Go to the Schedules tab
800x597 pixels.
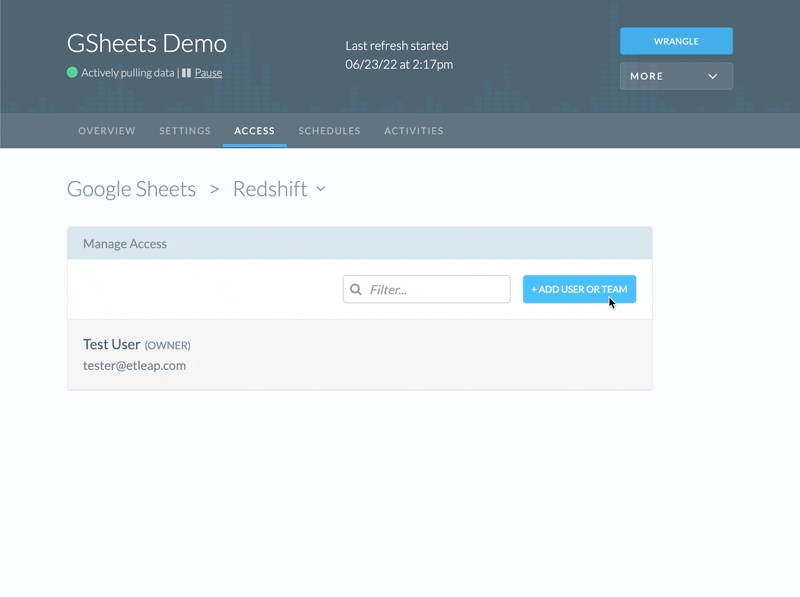[x=329, y=131]
